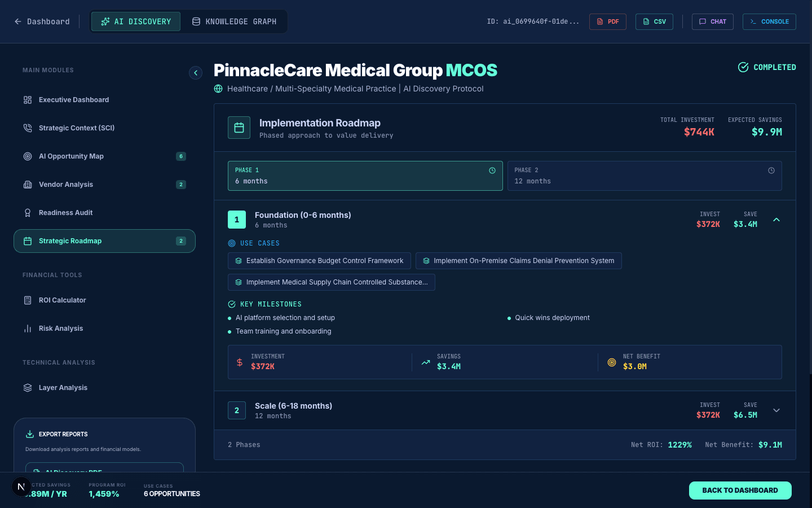Click the AI Opportunity Map count badge

(181, 156)
